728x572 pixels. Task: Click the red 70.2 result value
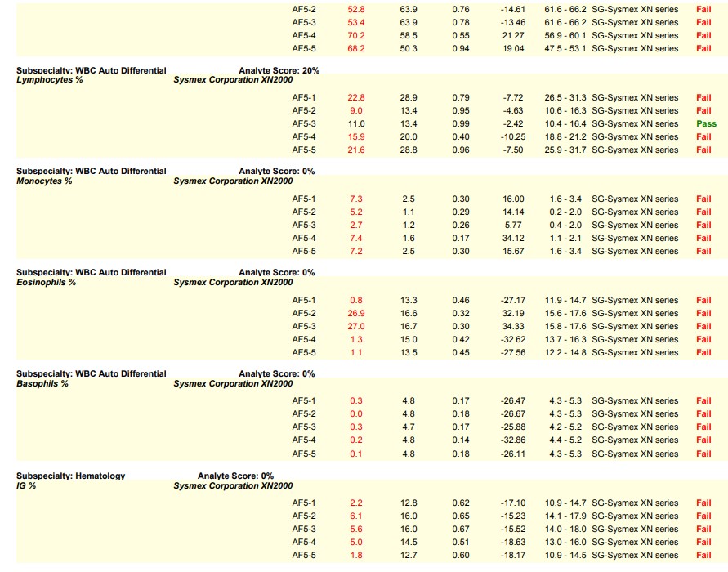point(356,35)
